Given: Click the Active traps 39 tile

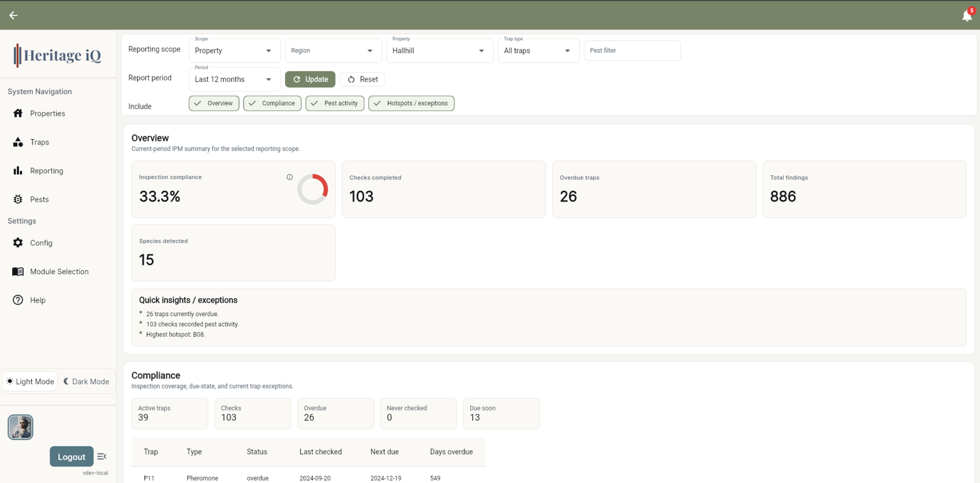Looking at the screenshot, I should coord(170,413).
